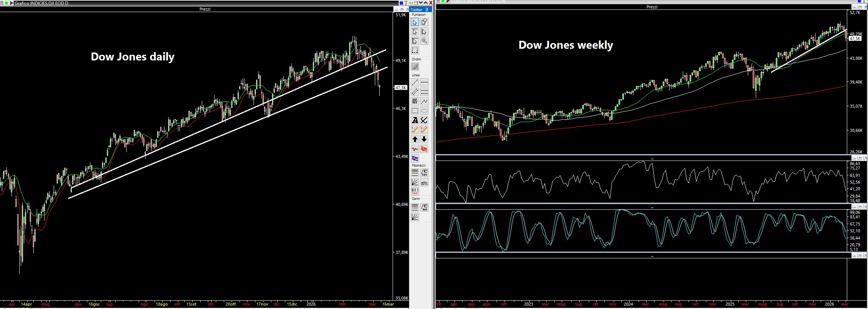Select the freehand curve tool next to A
The height and width of the screenshot is (309, 868).
click(x=424, y=120)
